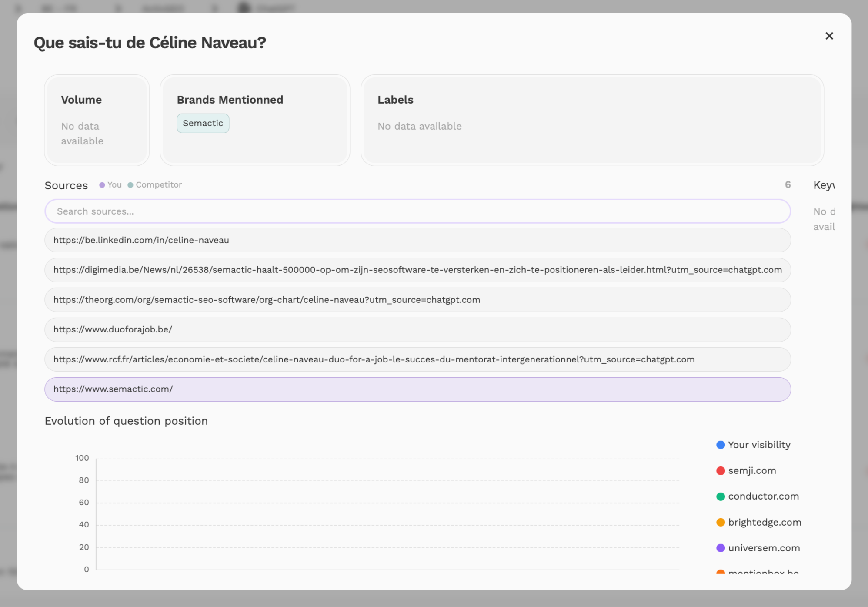Click the 100 value on chart axis
868x607 pixels.
click(82, 458)
